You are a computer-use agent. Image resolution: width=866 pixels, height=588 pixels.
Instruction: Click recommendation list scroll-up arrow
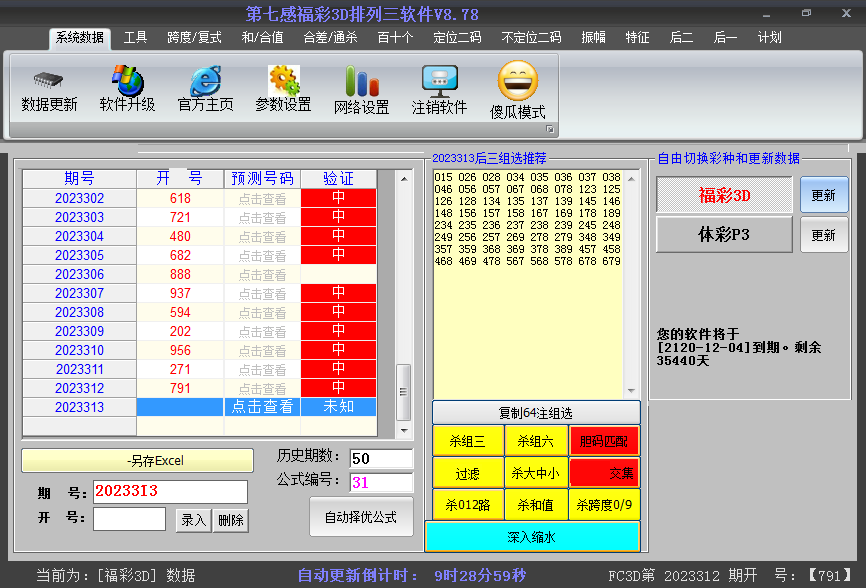[x=631, y=179]
